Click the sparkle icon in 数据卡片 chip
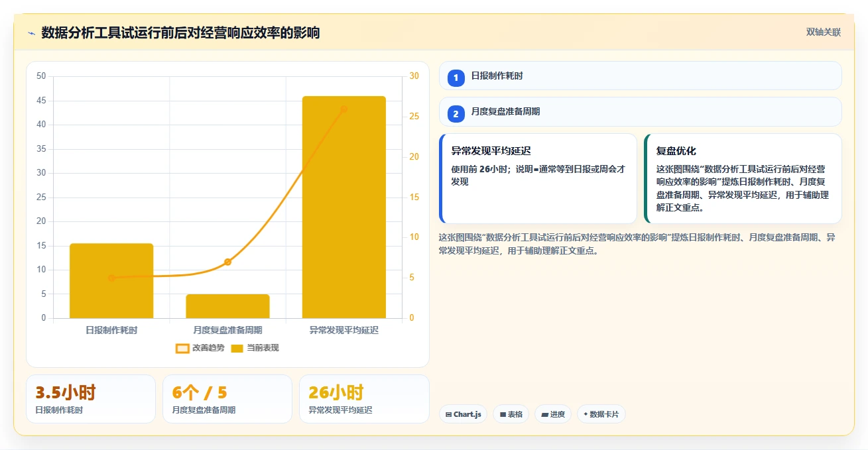Image resolution: width=868 pixels, height=450 pixels. pyautogui.click(x=586, y=414)
